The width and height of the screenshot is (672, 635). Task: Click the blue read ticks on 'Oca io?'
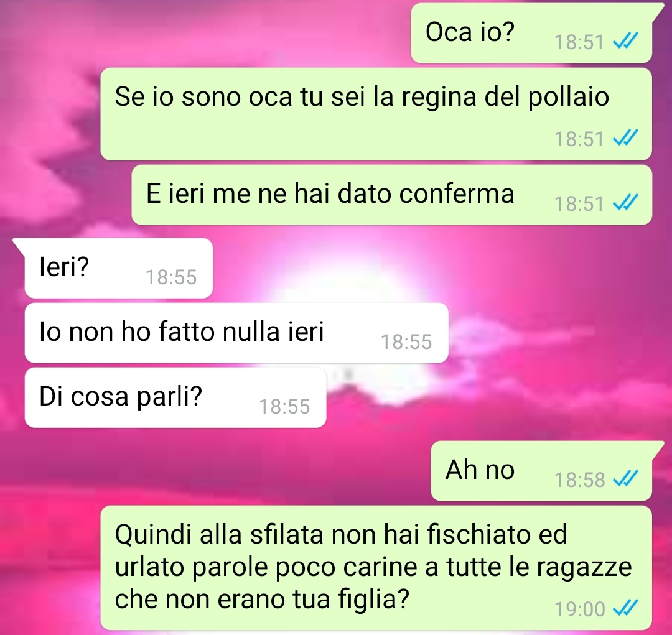click(x=625, y=40)
